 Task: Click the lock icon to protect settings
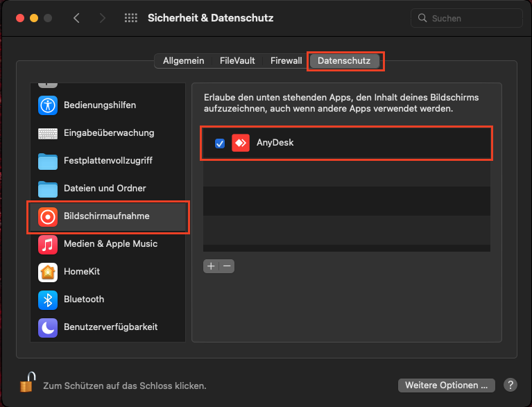coord(28,382)
